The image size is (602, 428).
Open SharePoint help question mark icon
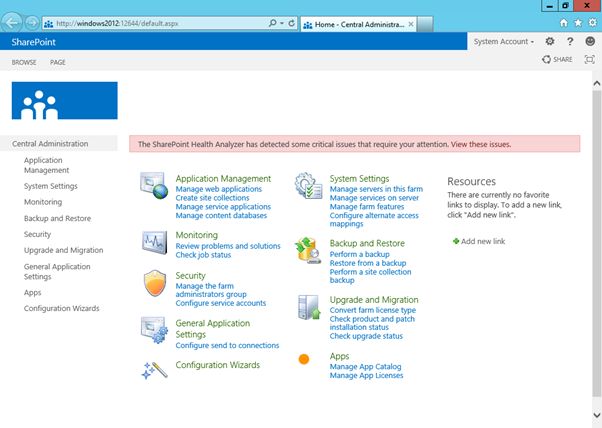(570, 41)
